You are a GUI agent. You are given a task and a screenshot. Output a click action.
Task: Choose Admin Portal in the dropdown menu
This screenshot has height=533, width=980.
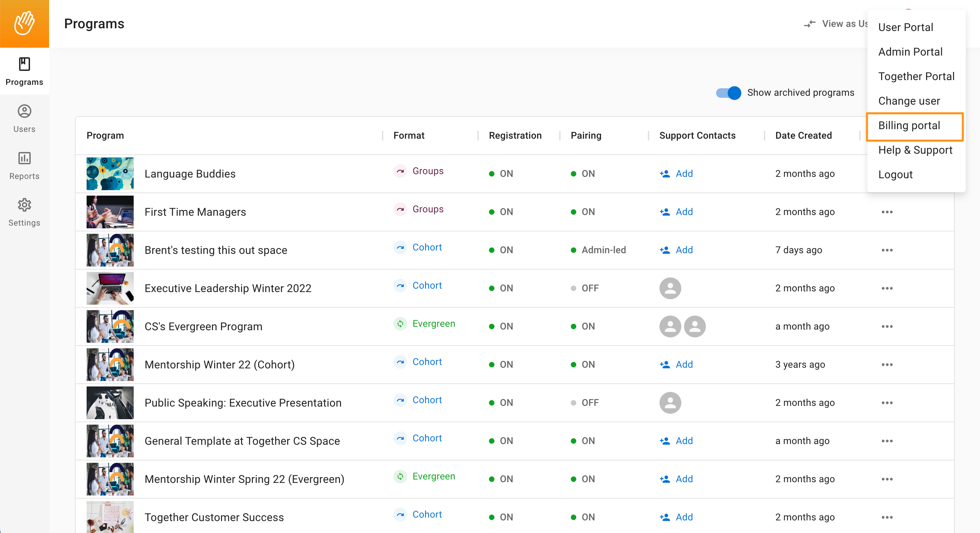coord(910,52)
